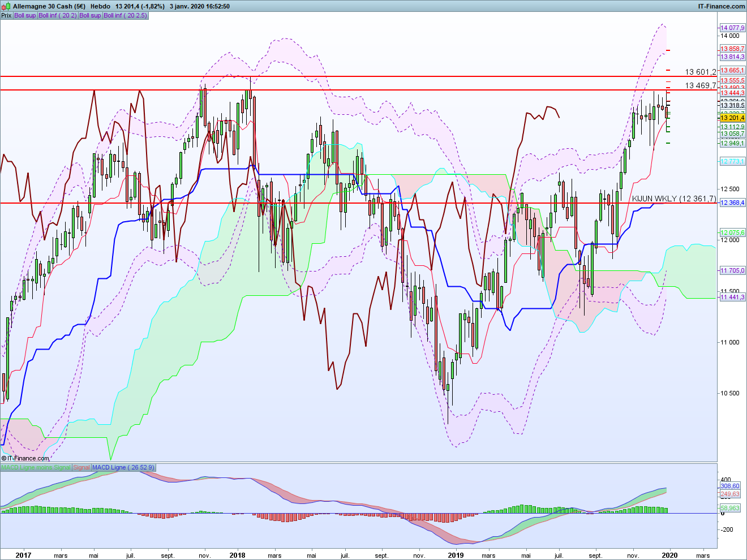Viewport: 747px width, 560px height.
Task: Click the 11 441,3 purple price tag
Action: coord(732,297)
